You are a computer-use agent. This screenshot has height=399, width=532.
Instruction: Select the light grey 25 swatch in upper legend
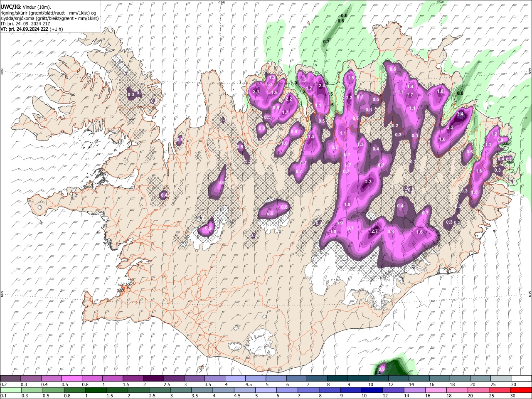point(500,379)
